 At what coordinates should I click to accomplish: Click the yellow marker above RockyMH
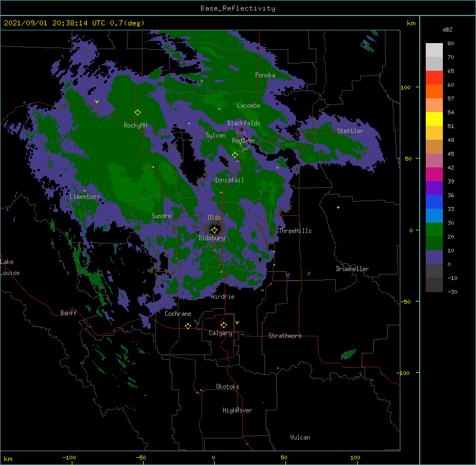click(138, 112)
